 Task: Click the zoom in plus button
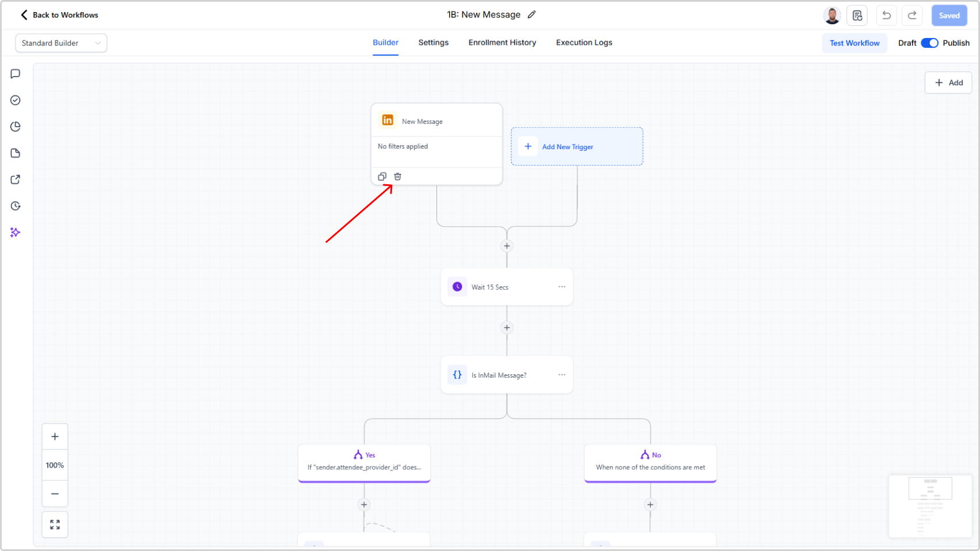point(55,436)
